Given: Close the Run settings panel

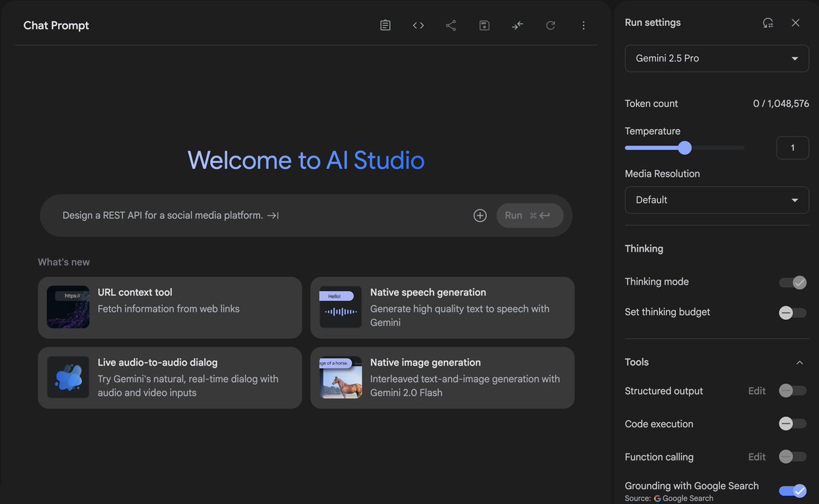Looking at the screenshot, I should [796, 23].
